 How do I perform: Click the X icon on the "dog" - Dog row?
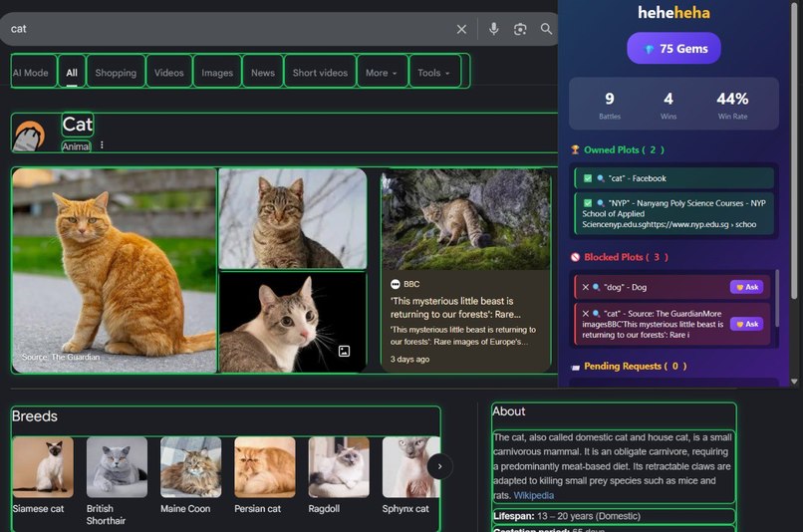tap(586, 287)
